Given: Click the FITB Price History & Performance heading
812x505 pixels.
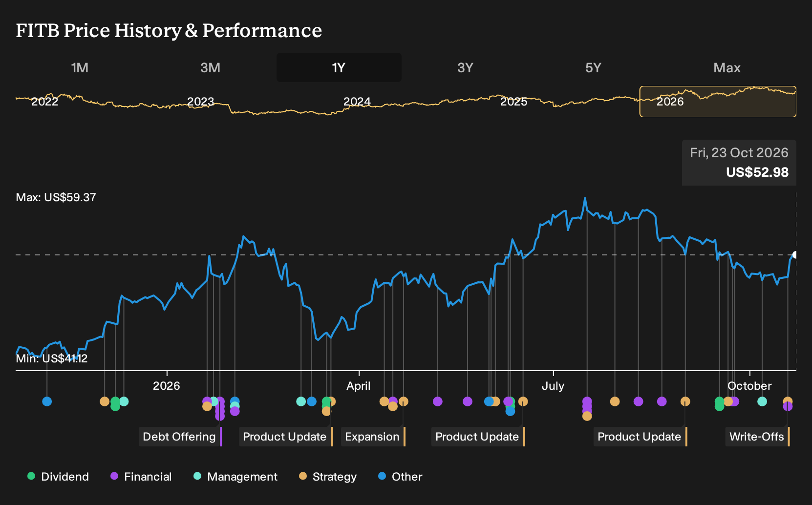Looking at the screenshot, I should point(169,30).
